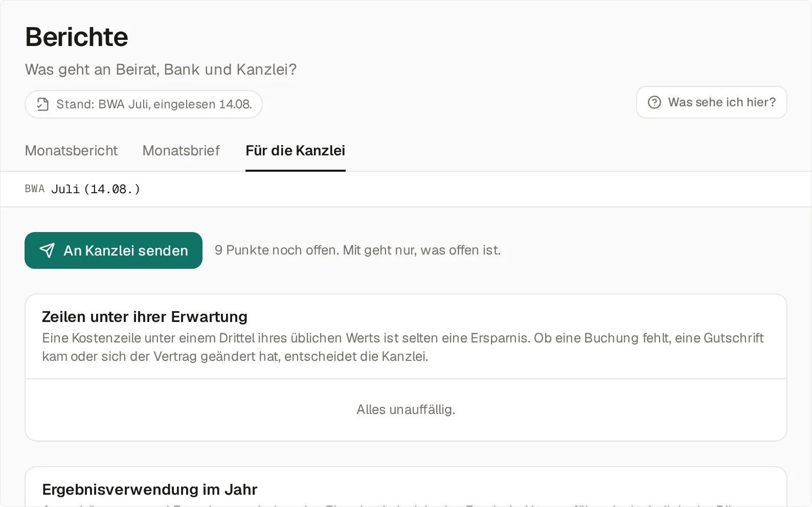Screen dimensions: 812x507
Task: Click the Ergebnisverwendung im Jahr heading
Action: [x=150, y=490]
